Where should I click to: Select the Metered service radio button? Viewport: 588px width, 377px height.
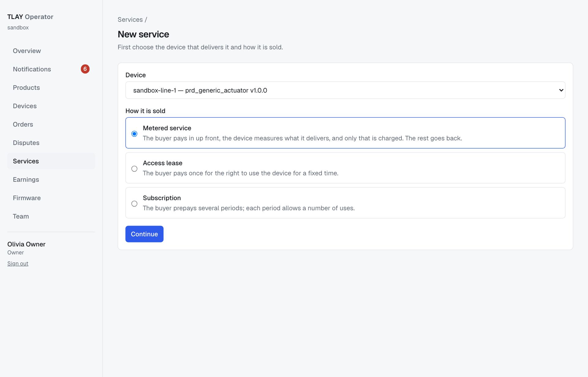[x=134, y=134]
